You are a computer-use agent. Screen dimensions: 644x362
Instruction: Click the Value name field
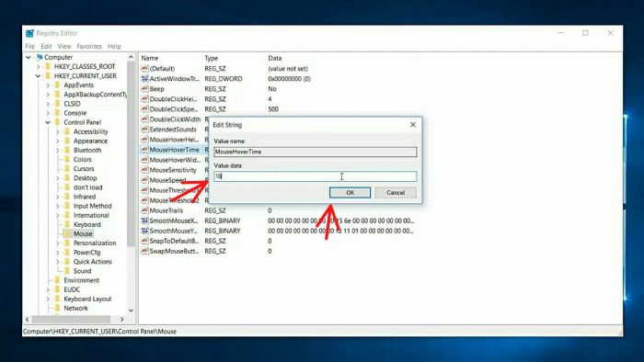315,152
